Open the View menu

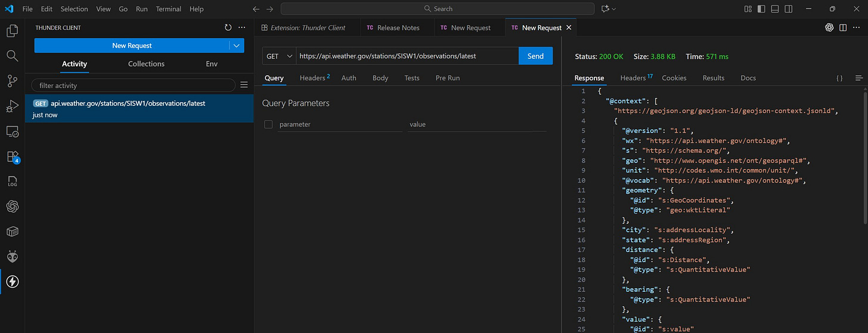(x=103, y=9)
